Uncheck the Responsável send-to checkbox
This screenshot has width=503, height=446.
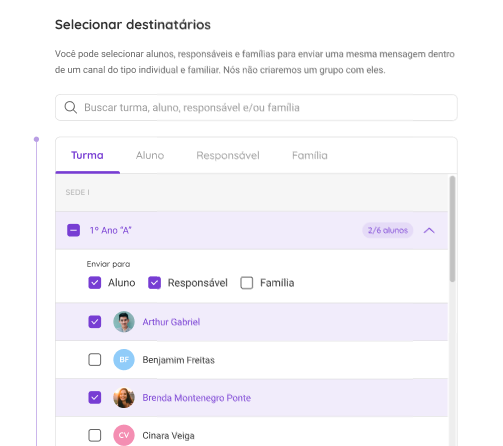[154, 283]
